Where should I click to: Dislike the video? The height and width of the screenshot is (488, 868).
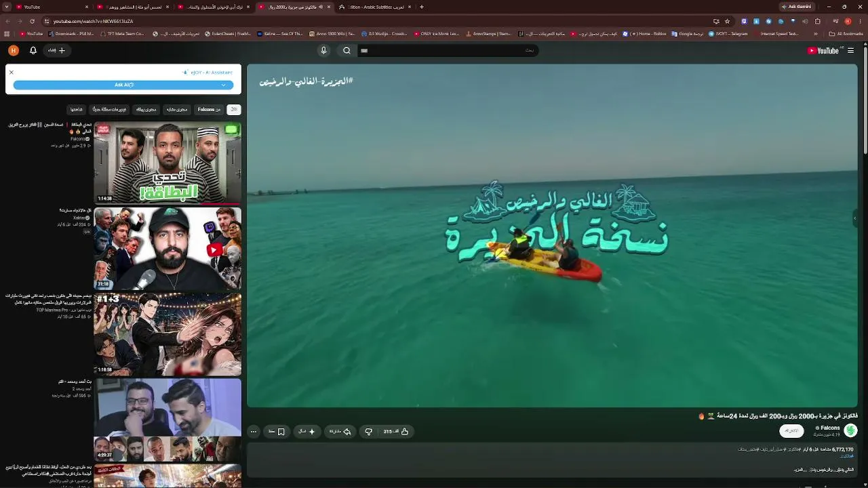[x=368, y=431]
